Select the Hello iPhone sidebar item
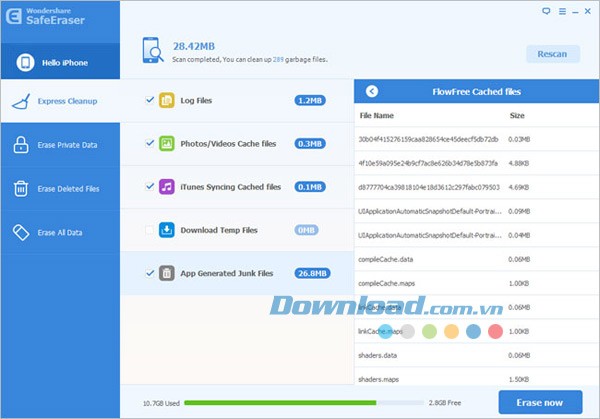The width and height of the screenshot is (600, 419). click(60, 61)
